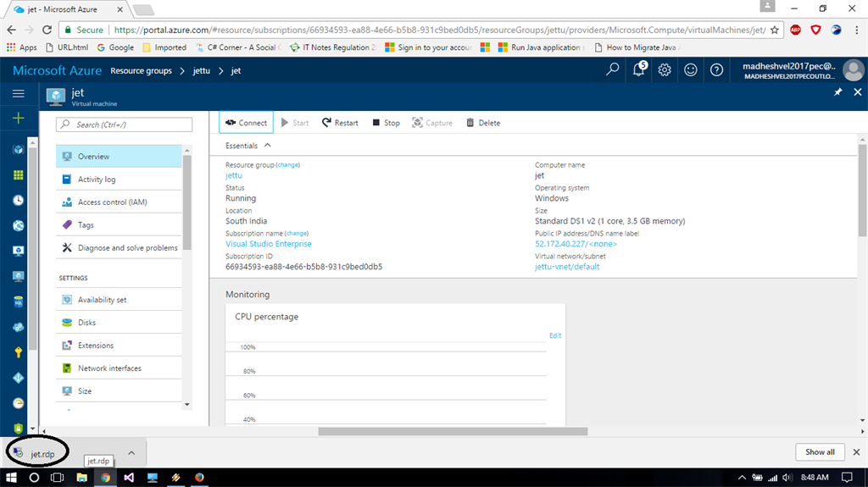This screenshot has height=487, width=868.
Task: Click the Start toolbar button
Action: (295, 123)
